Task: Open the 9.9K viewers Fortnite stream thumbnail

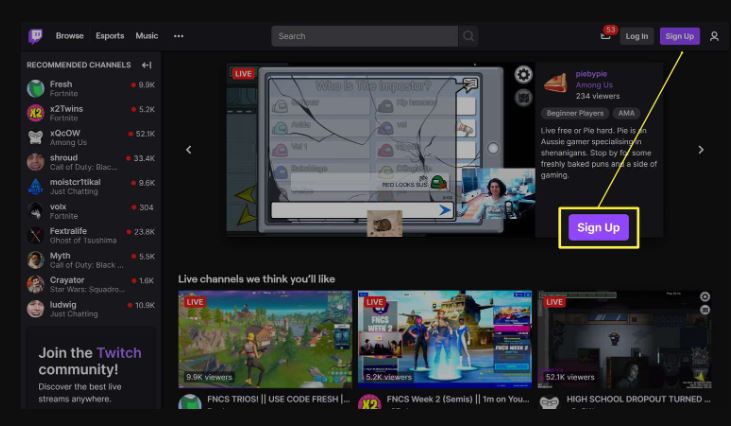Action: tap(265, 339)
